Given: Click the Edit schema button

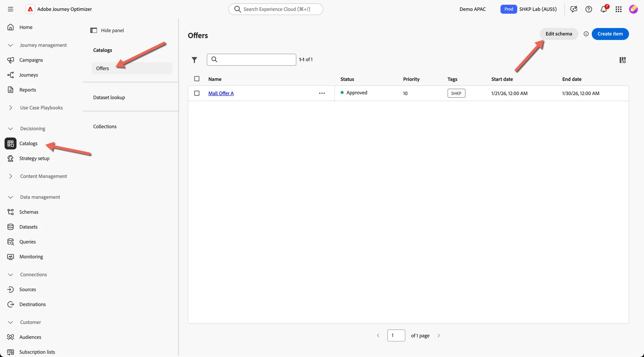Looking at the screenshot, I should [559, 34].
